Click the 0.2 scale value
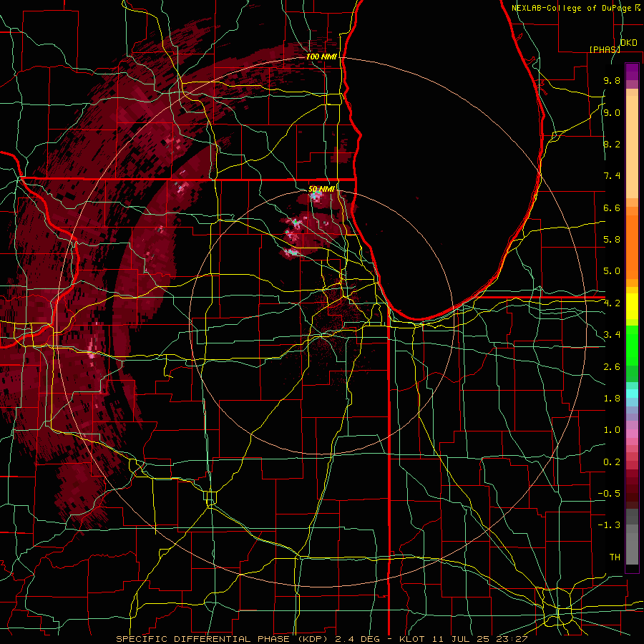 [x=612, y=462]
